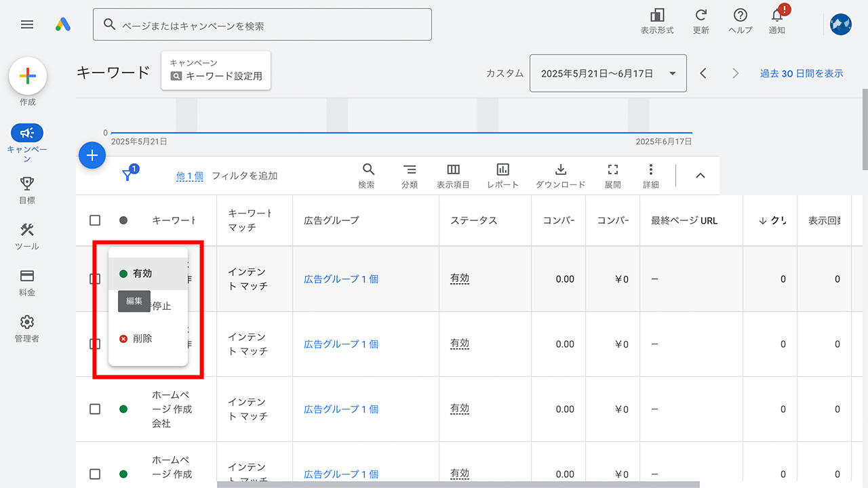
Task: Open the 詳細 (More) three-dot menu
Action: [650, 175]
